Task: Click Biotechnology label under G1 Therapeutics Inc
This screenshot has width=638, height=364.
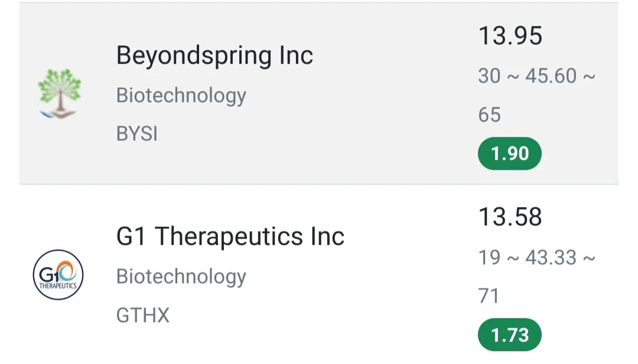Action: 181,277
